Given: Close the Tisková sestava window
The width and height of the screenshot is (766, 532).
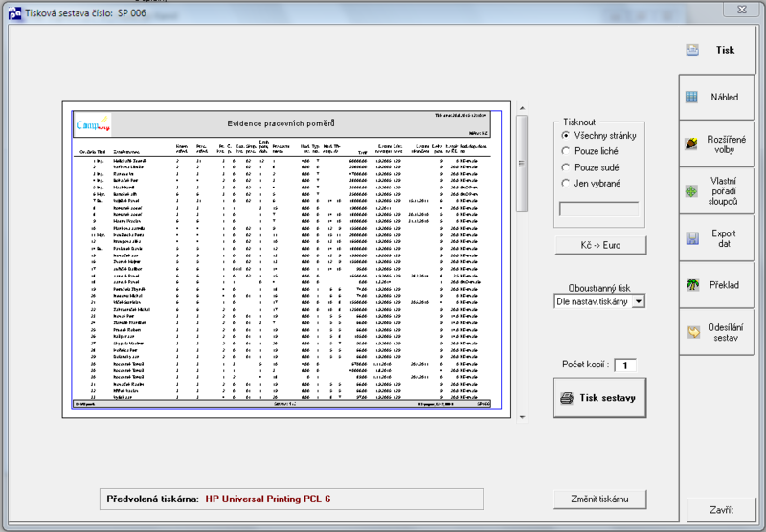Looking at the screenshot, I should coord(741,10).
